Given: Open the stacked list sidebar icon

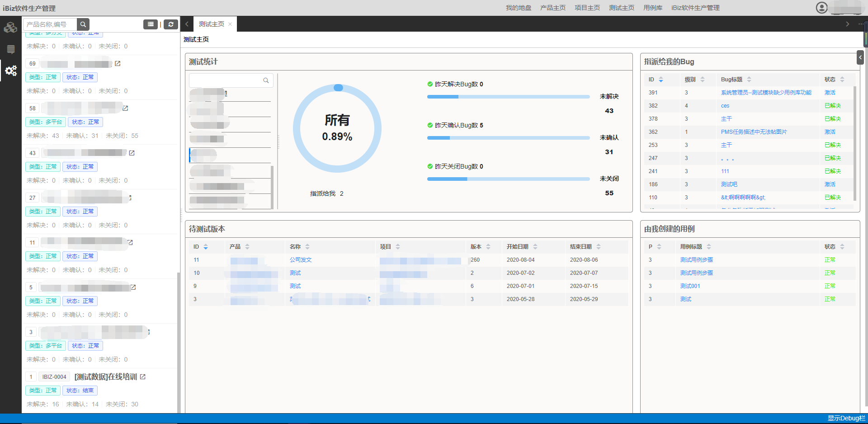Looking at the screenshot, I should [10, 49].
